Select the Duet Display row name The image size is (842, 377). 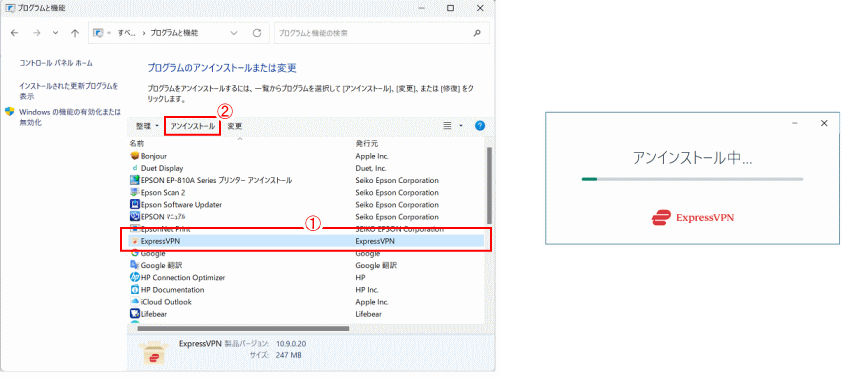pyautogui.click(x=162, y=168)
